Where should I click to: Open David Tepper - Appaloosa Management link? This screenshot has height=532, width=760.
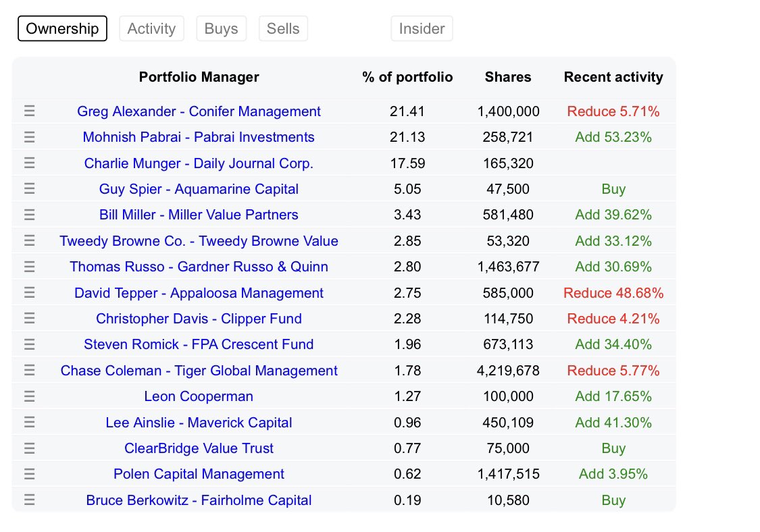[199, 292]
